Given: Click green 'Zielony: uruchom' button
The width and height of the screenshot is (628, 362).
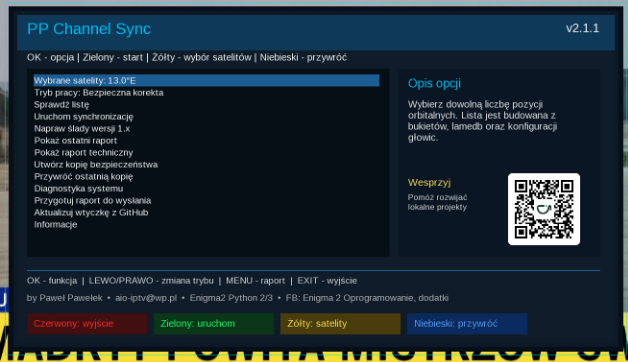Looking at the screenshot, I should tap(213, 324).
